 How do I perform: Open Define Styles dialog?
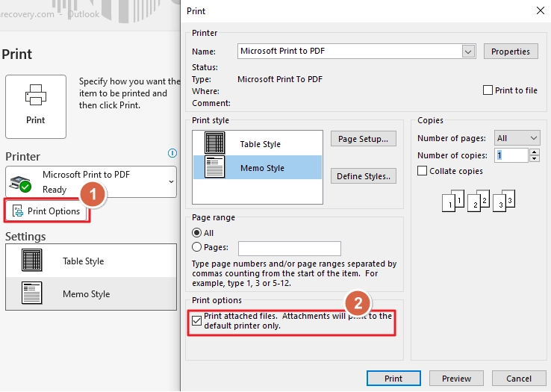[x=364, y=176]
